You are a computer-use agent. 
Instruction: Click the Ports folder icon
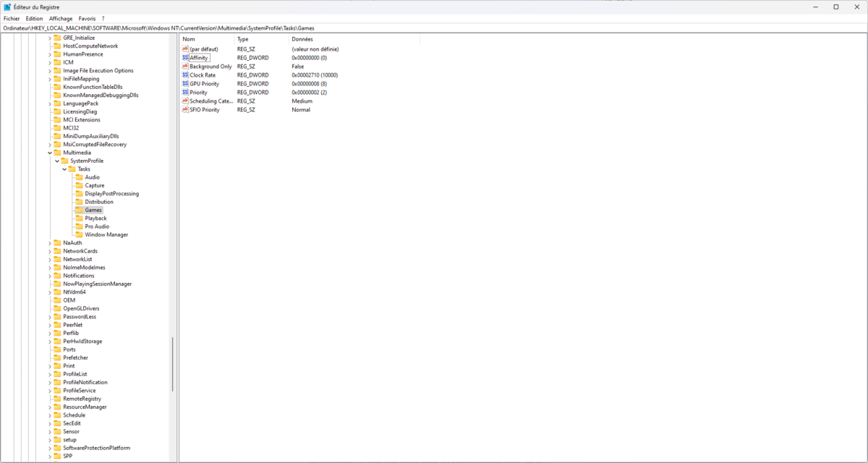click(x=57, y=349)
